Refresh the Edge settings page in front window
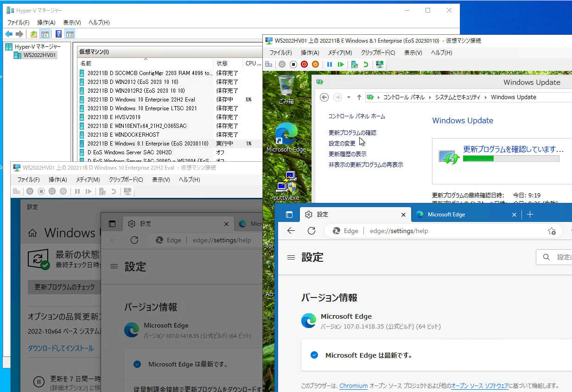The image size is (572, 392). point(311,231)
